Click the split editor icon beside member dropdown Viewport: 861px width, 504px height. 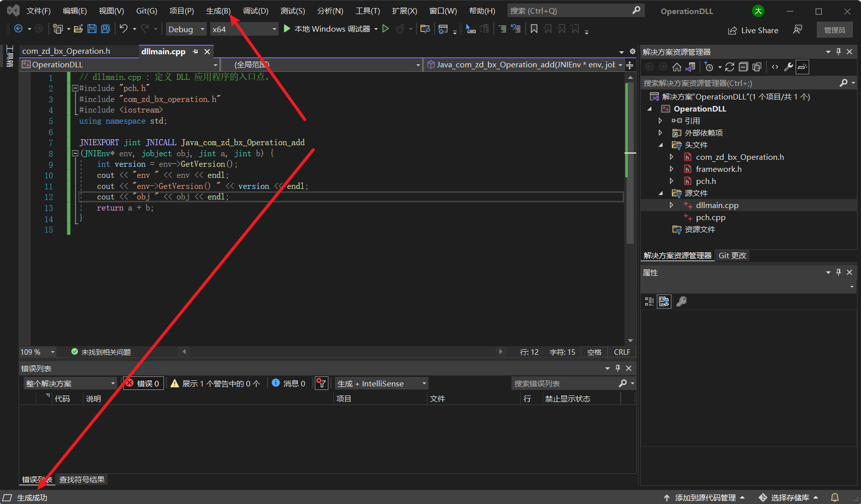point(630,65)
